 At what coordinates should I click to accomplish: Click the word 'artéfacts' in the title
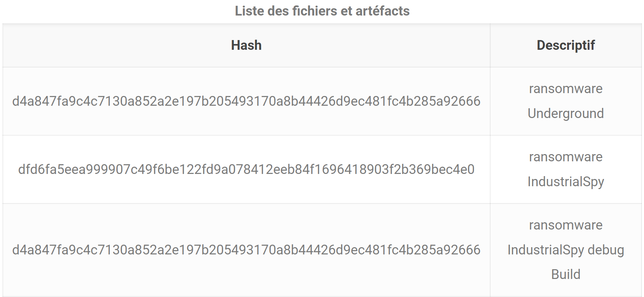(x=383, y=11)
